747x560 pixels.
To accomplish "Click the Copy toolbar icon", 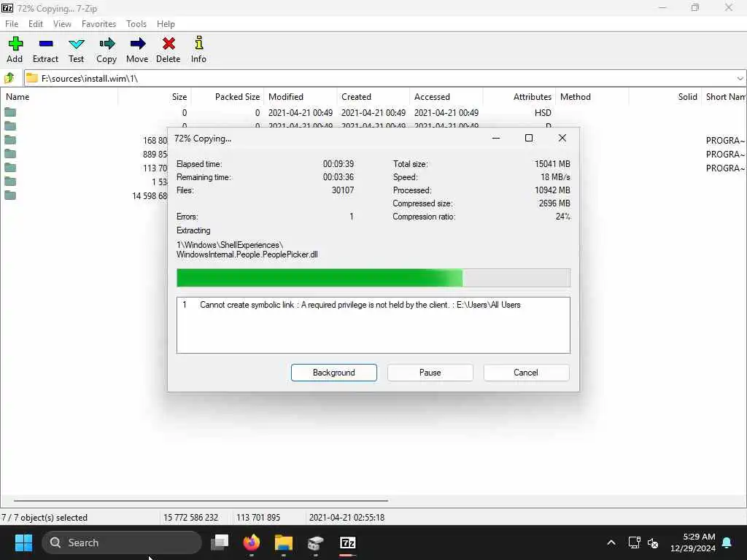I will point(107,50).
